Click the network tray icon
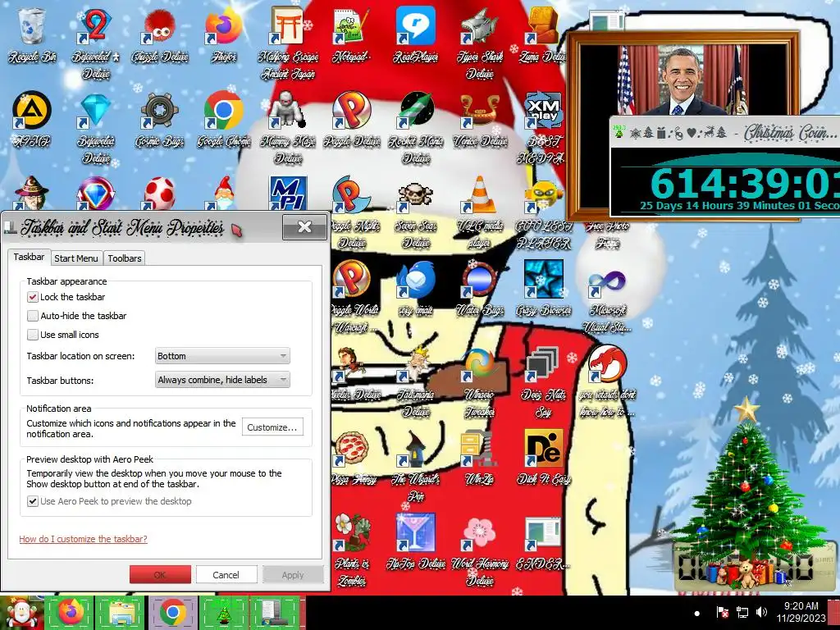The height and width of the screenshot is (630, 840). [742, 612]
